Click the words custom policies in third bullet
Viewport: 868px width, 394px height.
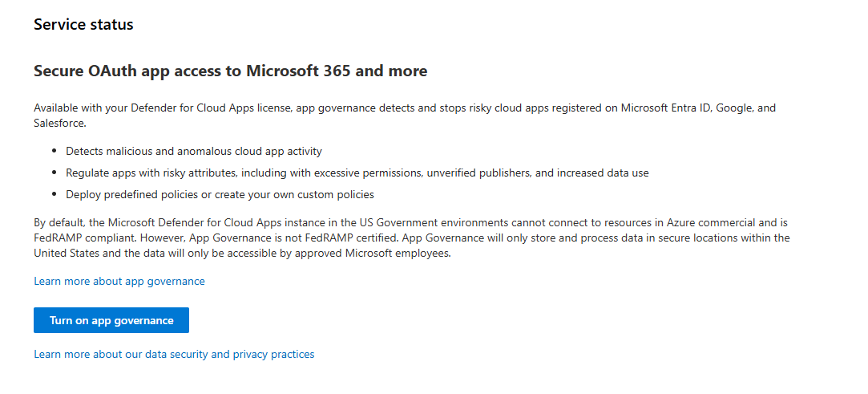334,194
